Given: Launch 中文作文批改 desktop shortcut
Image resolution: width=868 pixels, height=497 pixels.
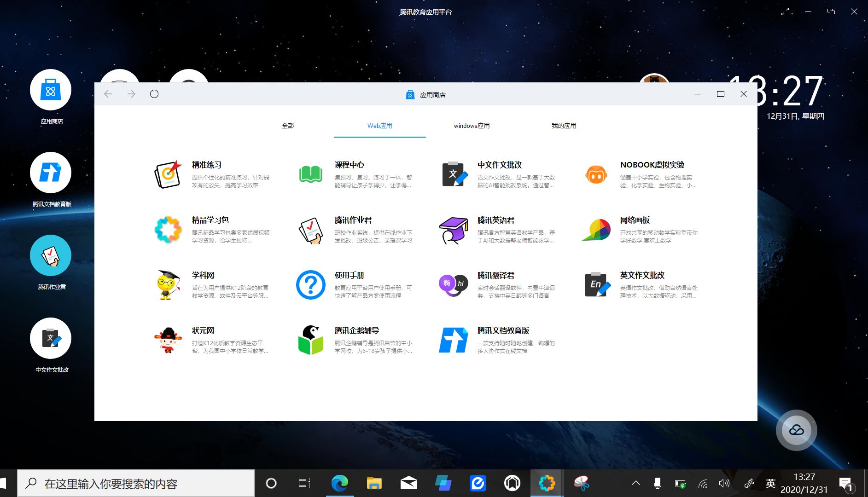Looking at the screenshot, I should (x=51, y=338).
